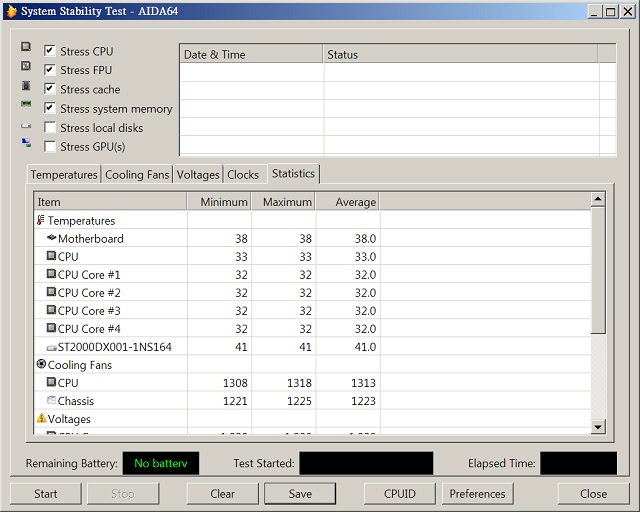Screen dimensions: 640x512
Task: Click the 'No battery' status display
Action: click(161, 463)
